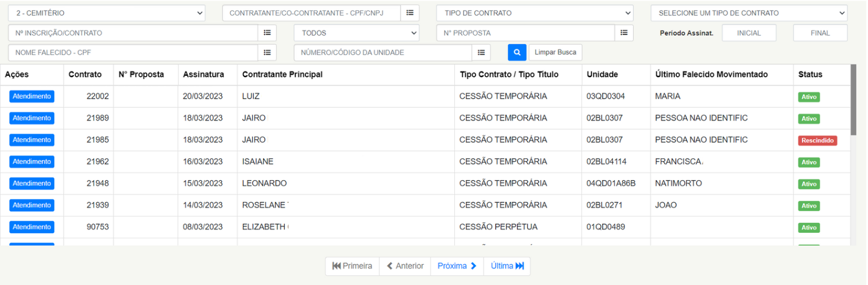Open list icon beside Nome Falecido field

(x=267, y=52)
